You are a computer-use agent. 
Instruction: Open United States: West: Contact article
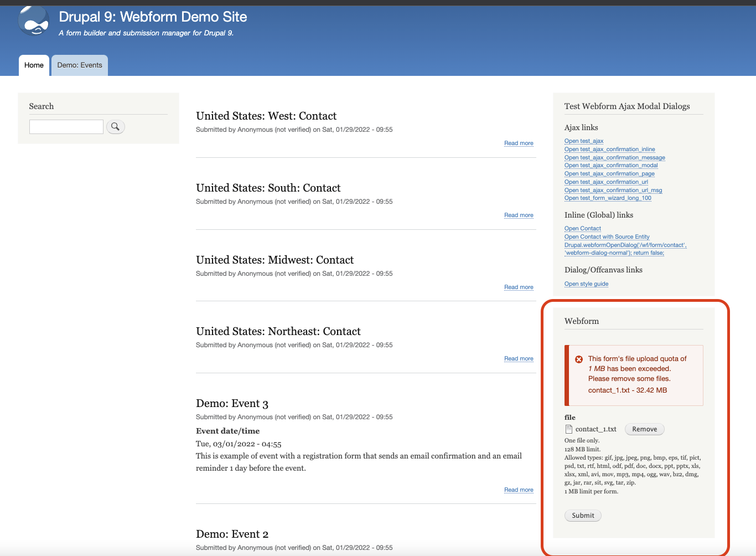point(266,116)
